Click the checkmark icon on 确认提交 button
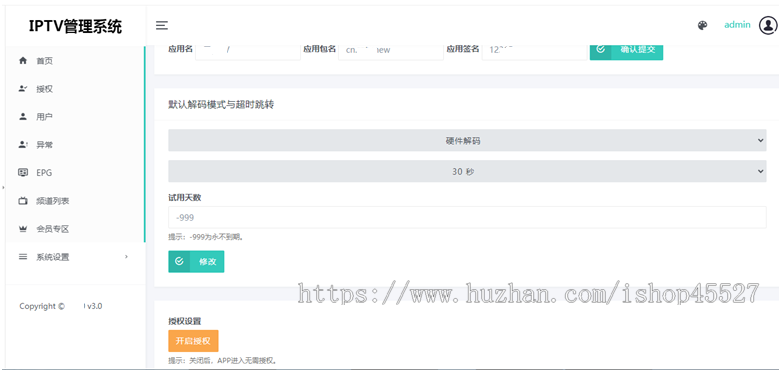 tap(601, 49)
